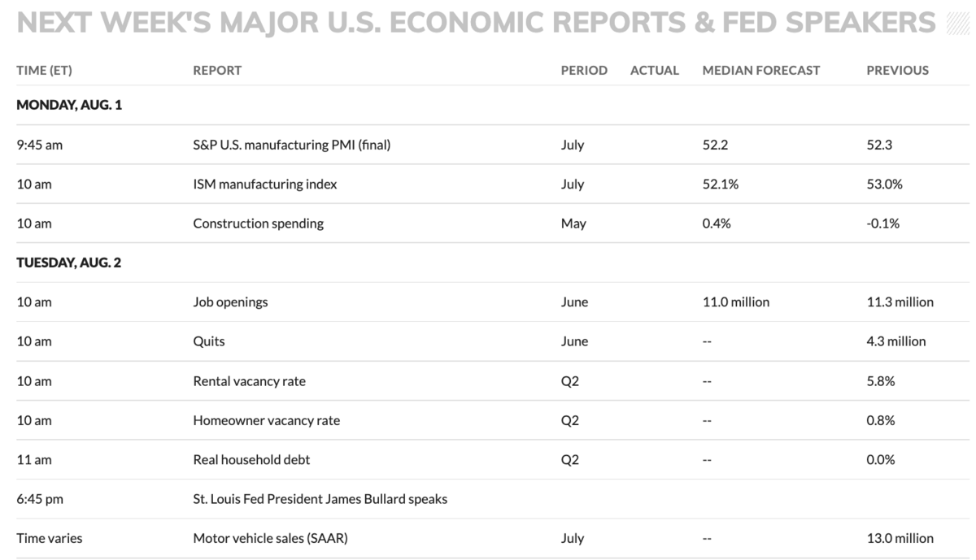Select the MEDIAN FORECAST column header
The width and height of the screenshot is (976, 560).
761,71
